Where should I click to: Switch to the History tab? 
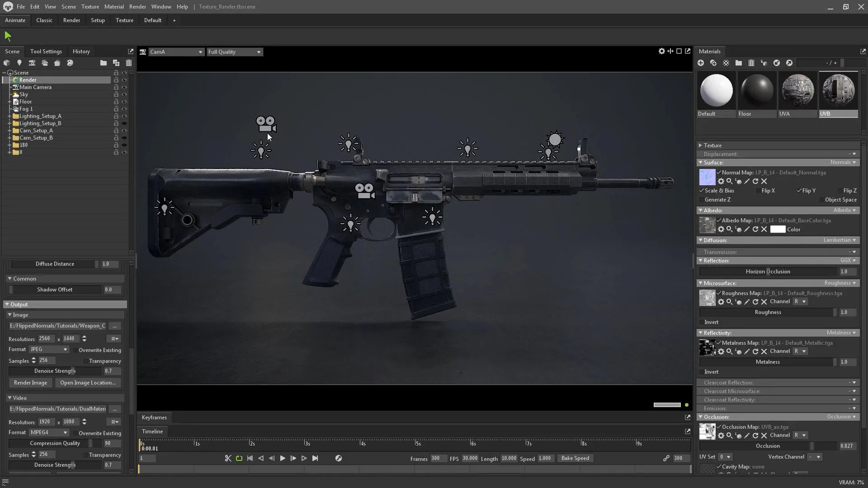click(x=81, y=51)
